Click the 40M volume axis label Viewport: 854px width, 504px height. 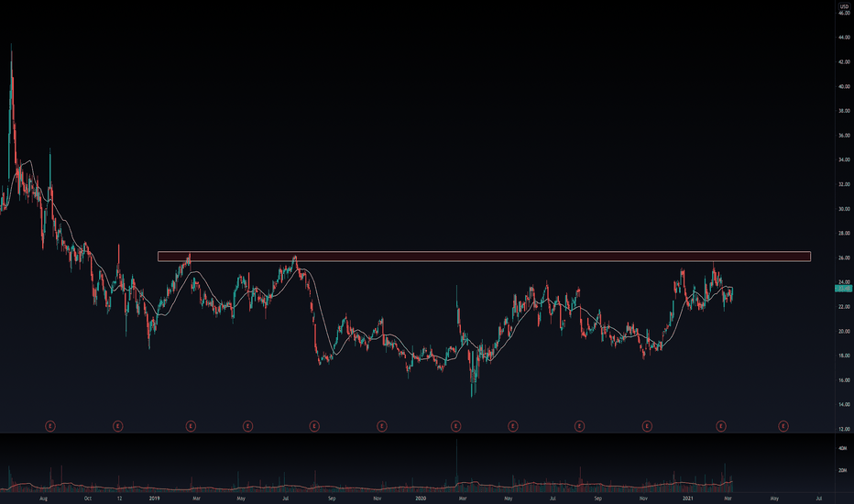(x=843, y=448)
